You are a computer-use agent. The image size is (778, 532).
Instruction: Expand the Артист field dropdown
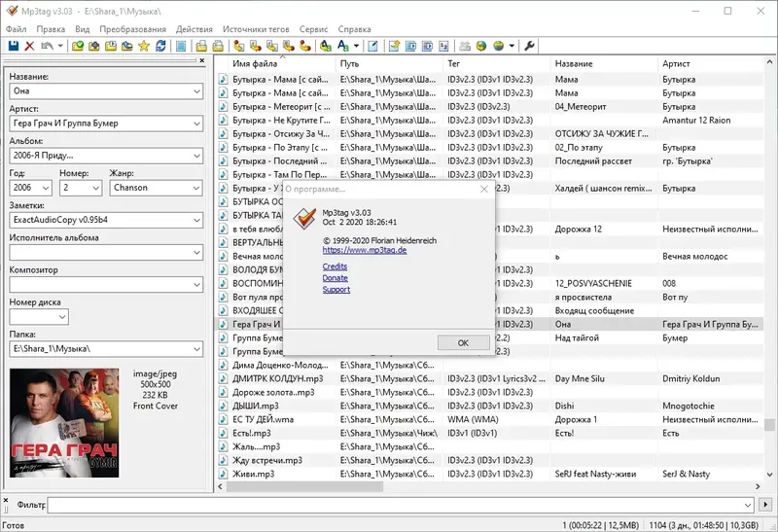(196, 124)
